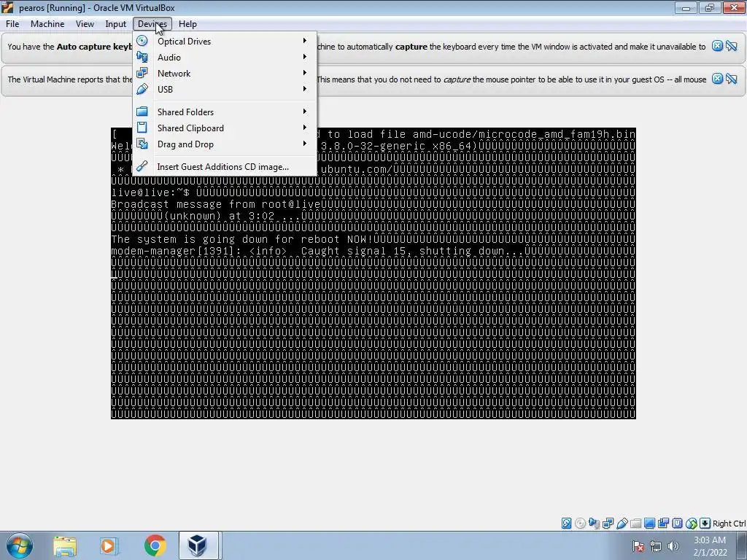Choose Insert Guest Additions CD image
This screenshot has width=747, height=560.
(x=225, y=167)
